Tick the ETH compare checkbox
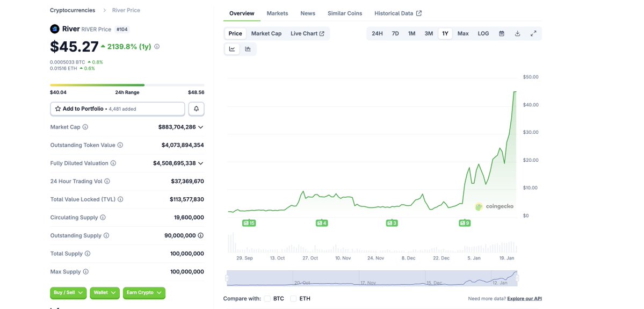This screenshot has height=309, width=644. click(x=293, y=299)
